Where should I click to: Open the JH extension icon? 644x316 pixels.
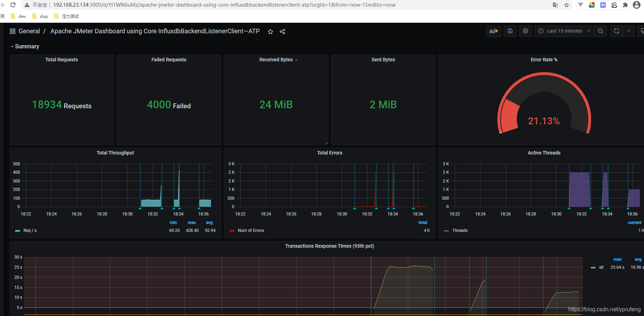(603, 5)
